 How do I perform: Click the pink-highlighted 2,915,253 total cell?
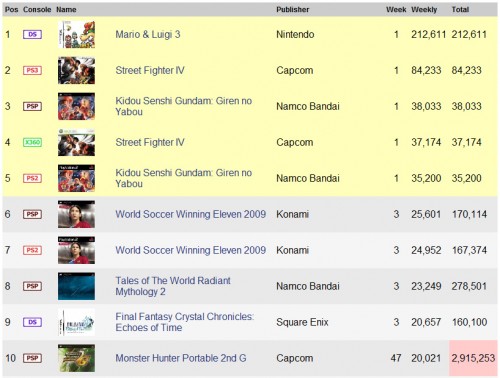[x=473, y=358]
